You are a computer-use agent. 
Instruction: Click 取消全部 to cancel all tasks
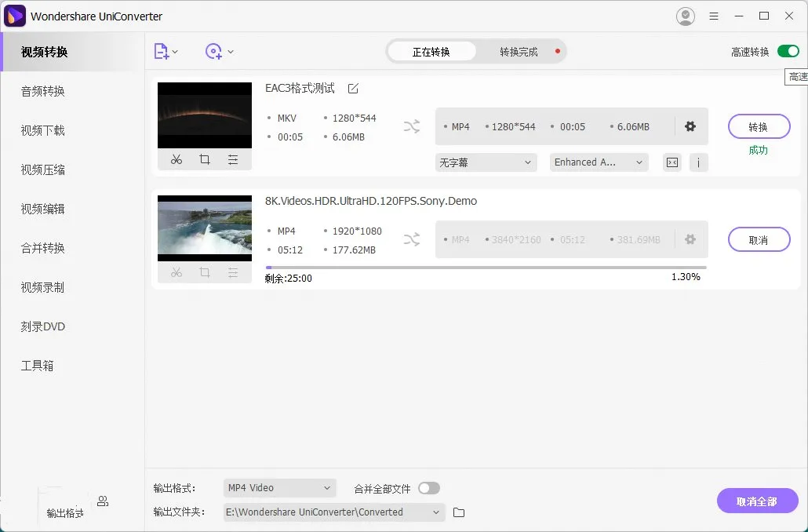[x=757, y=501]
